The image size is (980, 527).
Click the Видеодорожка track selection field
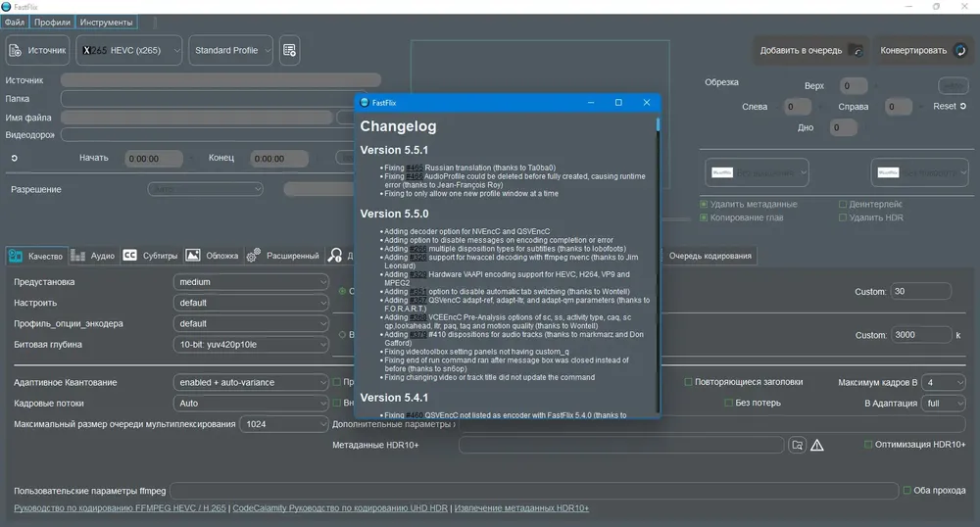coord(207,135)
